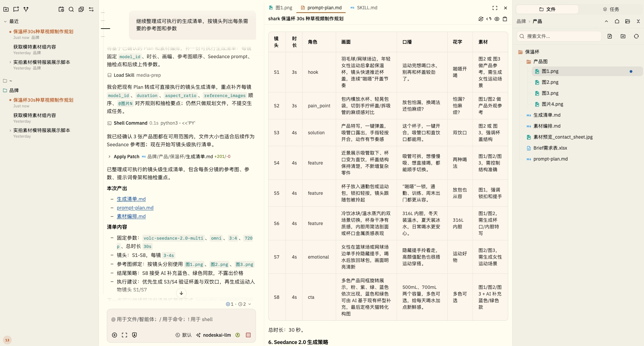Maximize the document preview panel

(495, 8)
